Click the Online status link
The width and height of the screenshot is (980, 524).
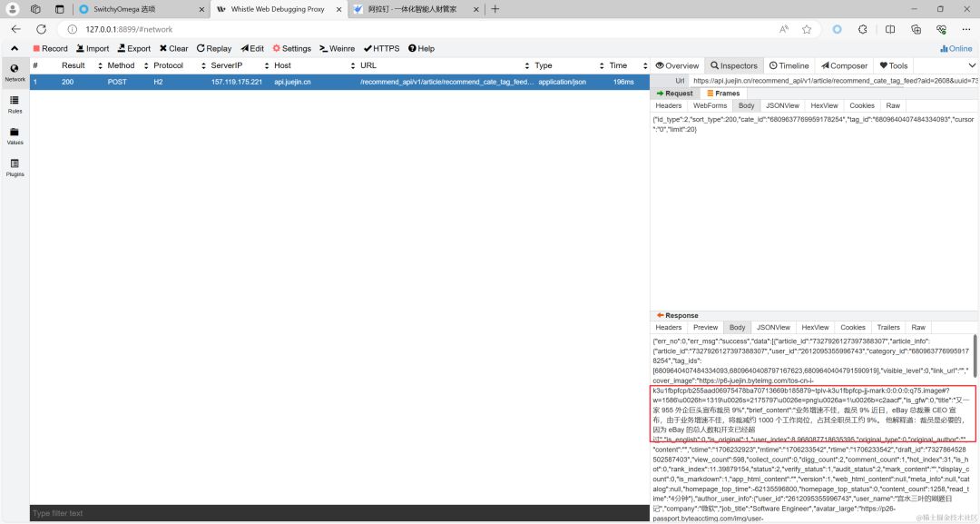pos(955,48)
